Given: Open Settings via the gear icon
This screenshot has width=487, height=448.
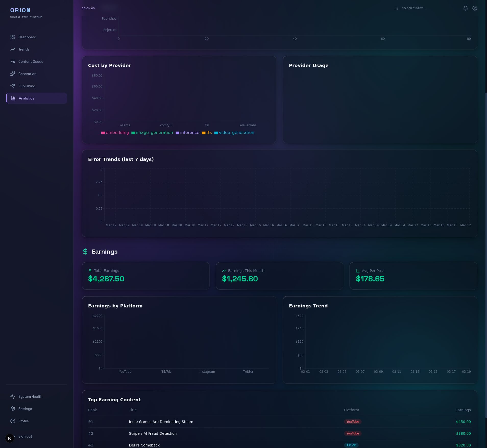Looking at the screenshot, I should [x=13, y=409].
